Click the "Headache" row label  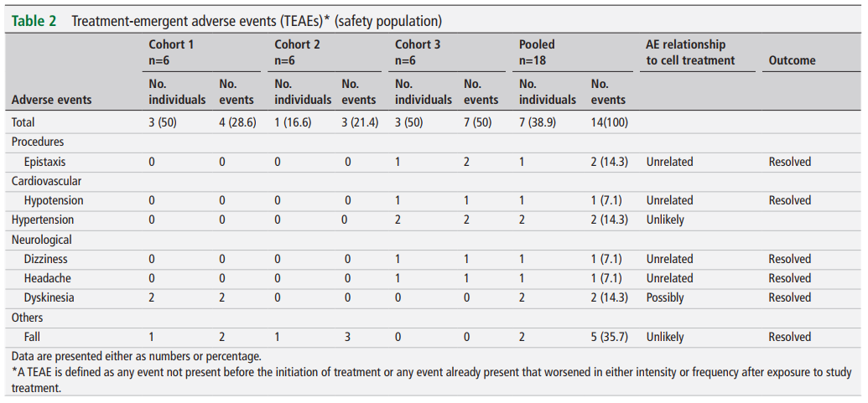[48, 278]
